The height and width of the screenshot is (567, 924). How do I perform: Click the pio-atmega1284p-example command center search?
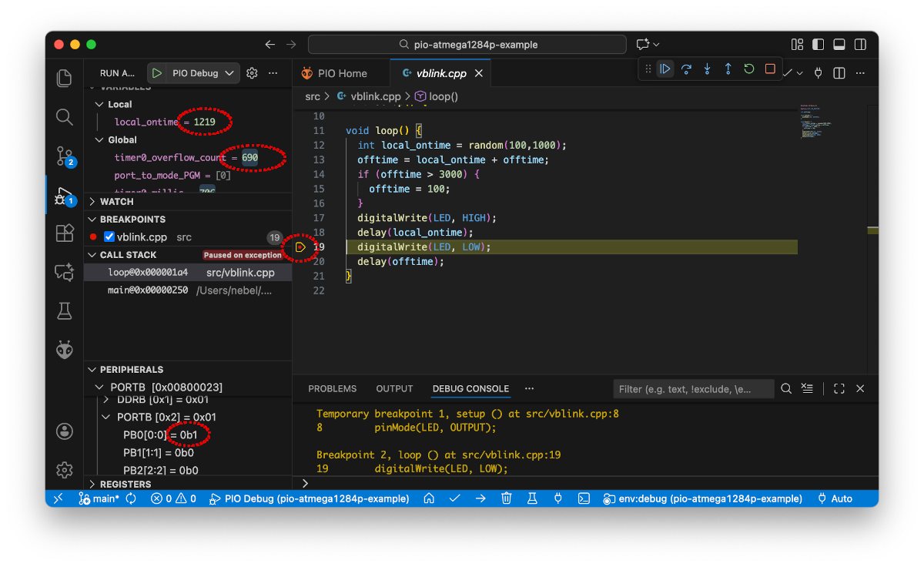click(x=468, y=45)
